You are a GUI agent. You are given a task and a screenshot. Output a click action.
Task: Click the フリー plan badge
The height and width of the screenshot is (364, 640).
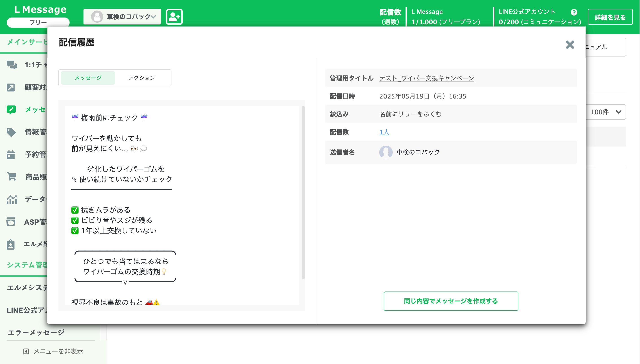click(x=38, y=22)
